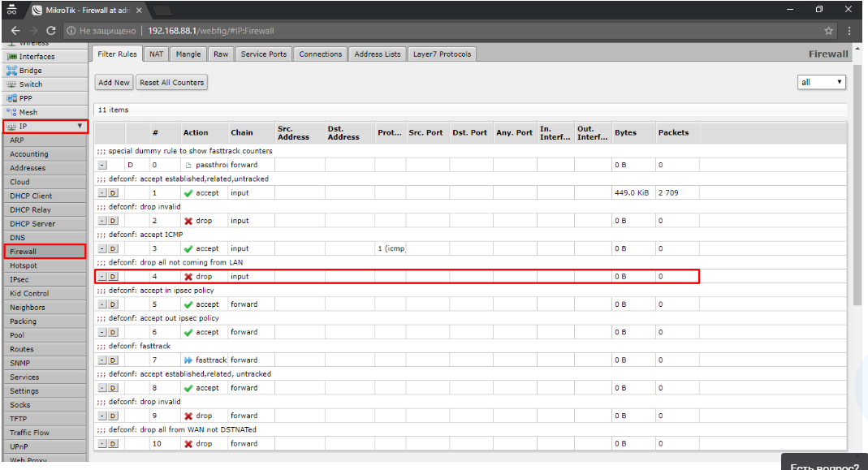
Task: Open Mesh section in sidebar
Action: click(45, 112)
